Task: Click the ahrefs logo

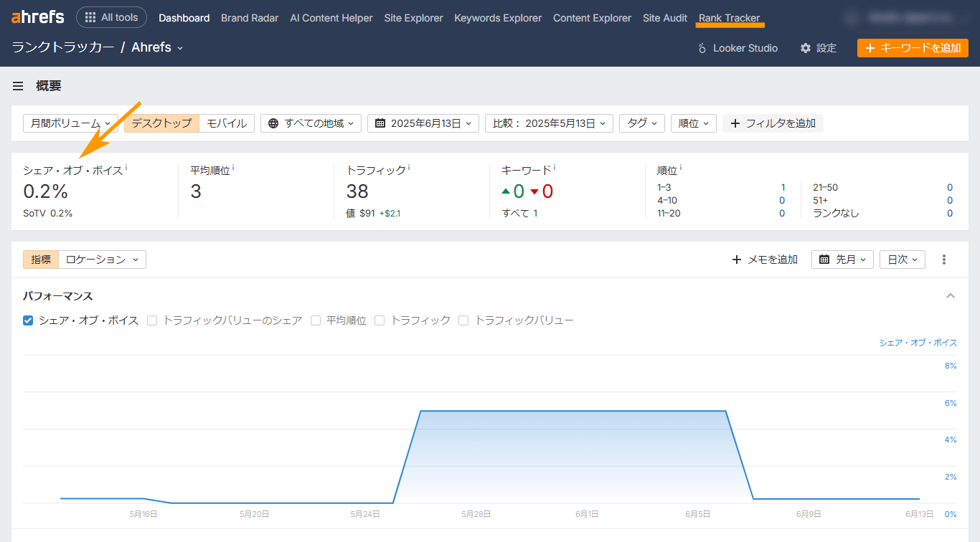Action: [x=37, y=16]
